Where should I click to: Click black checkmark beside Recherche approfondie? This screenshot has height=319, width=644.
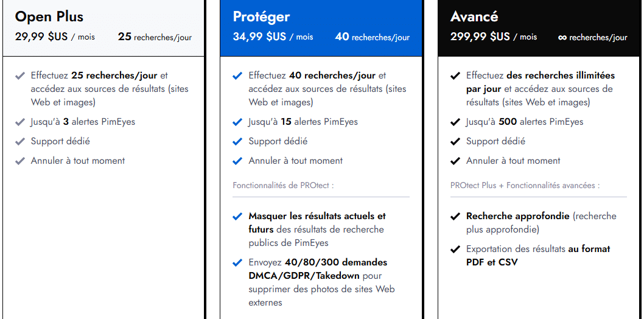pos(455,217)
